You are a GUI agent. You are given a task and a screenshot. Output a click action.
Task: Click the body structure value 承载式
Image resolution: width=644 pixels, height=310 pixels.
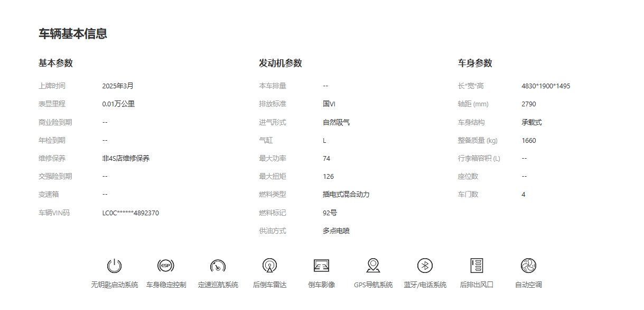point(531,122)
